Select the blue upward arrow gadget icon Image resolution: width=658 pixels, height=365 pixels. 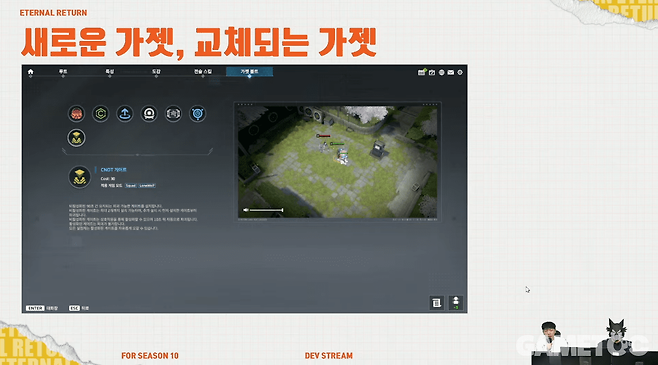125,114
